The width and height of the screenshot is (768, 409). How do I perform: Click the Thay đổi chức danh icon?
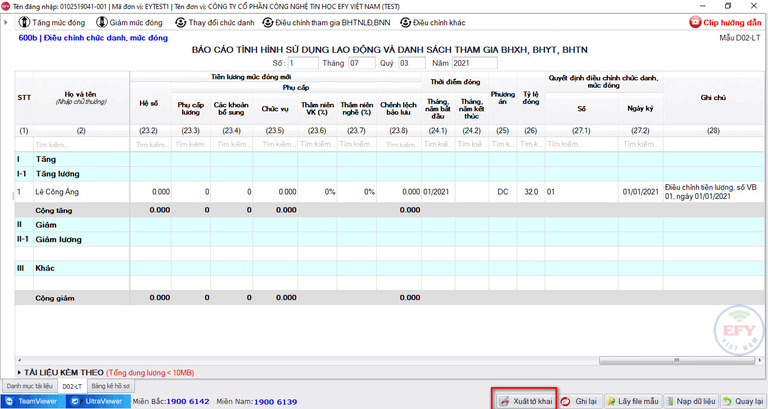181,23
